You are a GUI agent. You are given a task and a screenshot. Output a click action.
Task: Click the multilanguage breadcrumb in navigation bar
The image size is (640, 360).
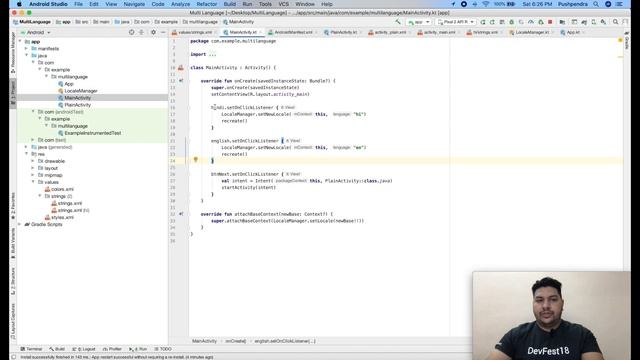pyautogui.click(x=200, y=22)
